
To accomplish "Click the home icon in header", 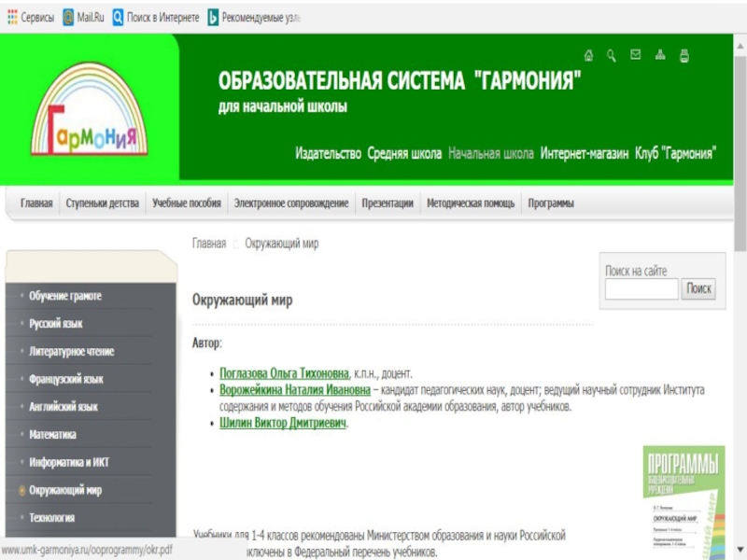I will [x=589, y=56].
